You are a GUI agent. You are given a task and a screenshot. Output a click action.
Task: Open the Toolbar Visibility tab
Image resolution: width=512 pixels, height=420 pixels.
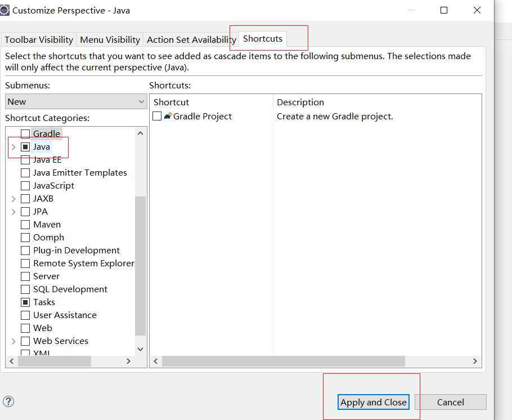[x=39, y=39]
